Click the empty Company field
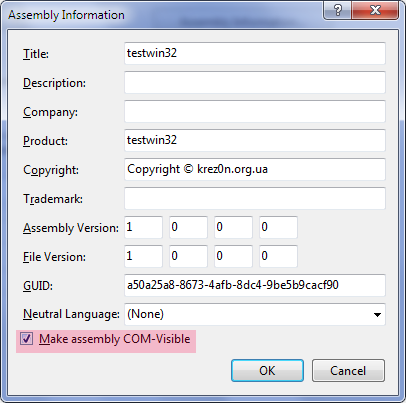 click(x=255, y=111)
